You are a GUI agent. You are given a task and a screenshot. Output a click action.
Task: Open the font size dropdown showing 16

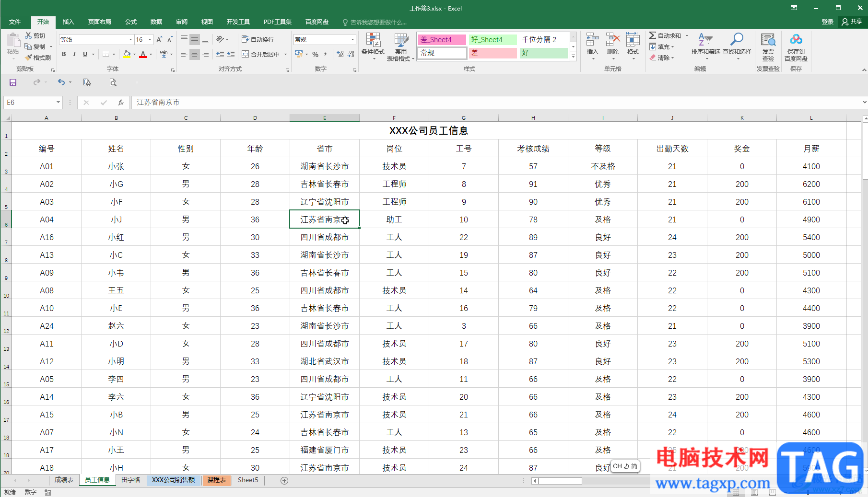(x=150, y=40)
